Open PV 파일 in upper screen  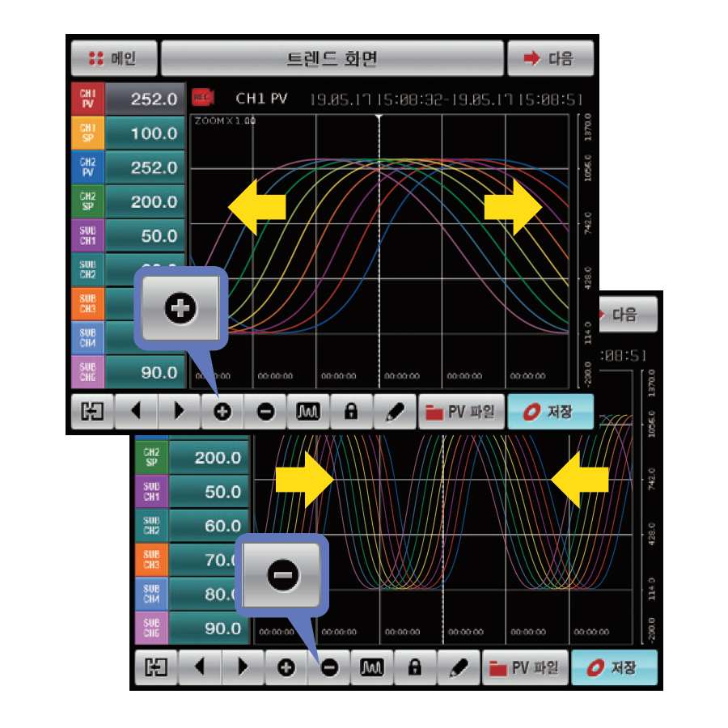[x=462, y=412]
